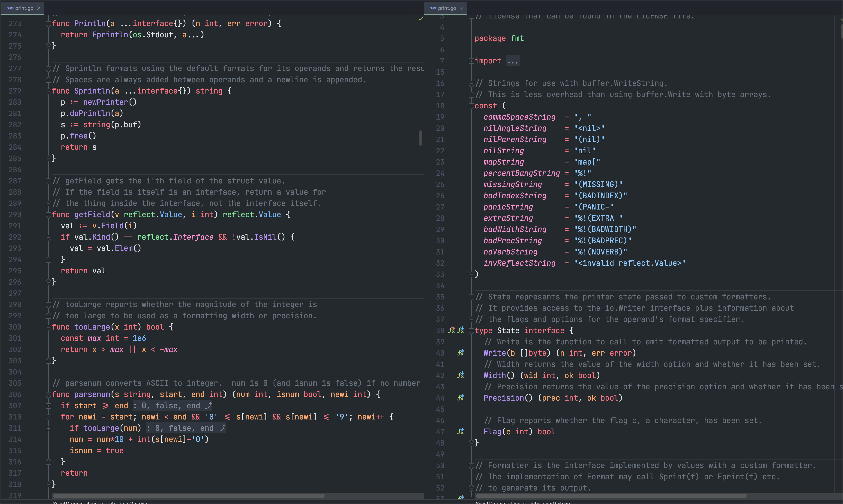Image resolution: width=843 pixels, height=504 pixels.
Task: Click the implementations gutter icon beside Precision method
Action: tap(460, 398)
